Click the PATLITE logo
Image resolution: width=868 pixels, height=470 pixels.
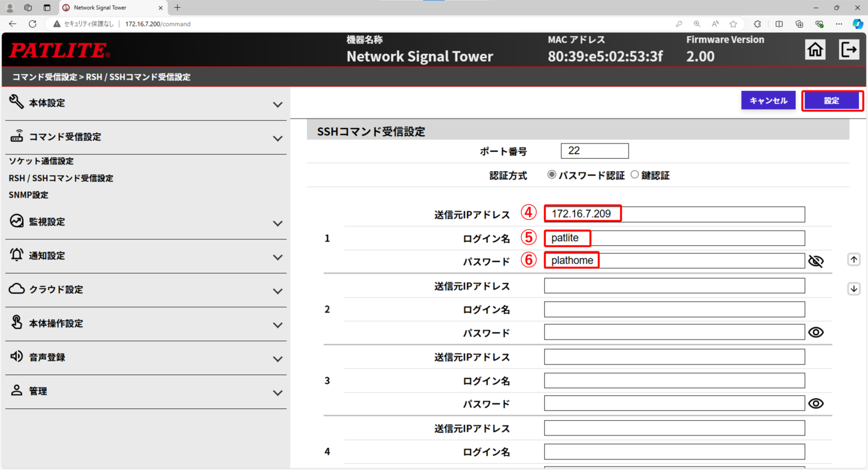[59, 50]
